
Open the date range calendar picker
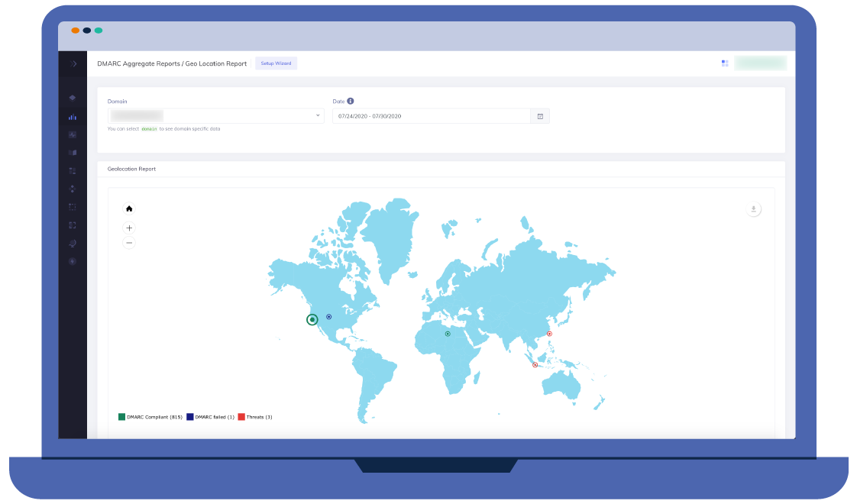pos(540,115)
